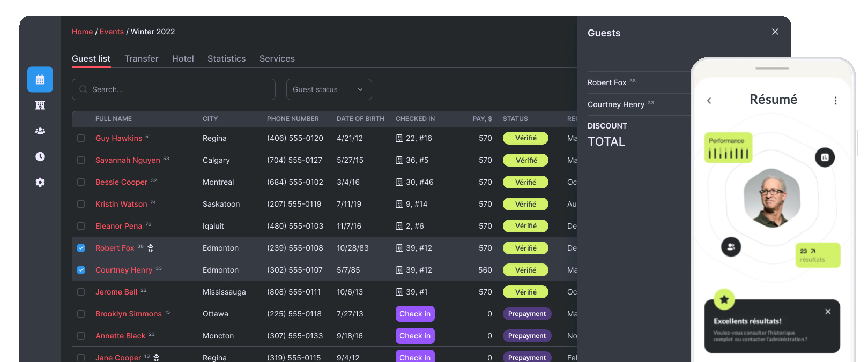The height and width of the screenshot is (362, 868).
Task: Click the chart icon beside profile photo
Action: click(x=825, y=157)
